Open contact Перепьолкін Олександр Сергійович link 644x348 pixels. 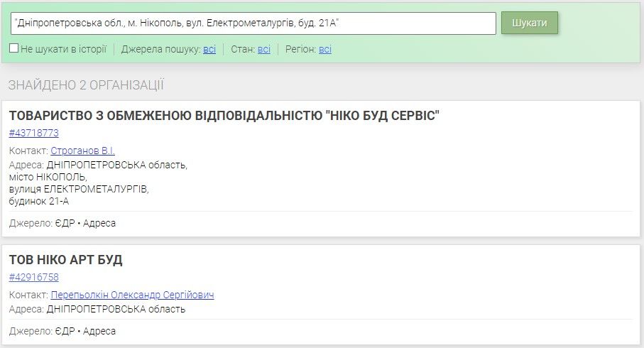coord(132,295)
